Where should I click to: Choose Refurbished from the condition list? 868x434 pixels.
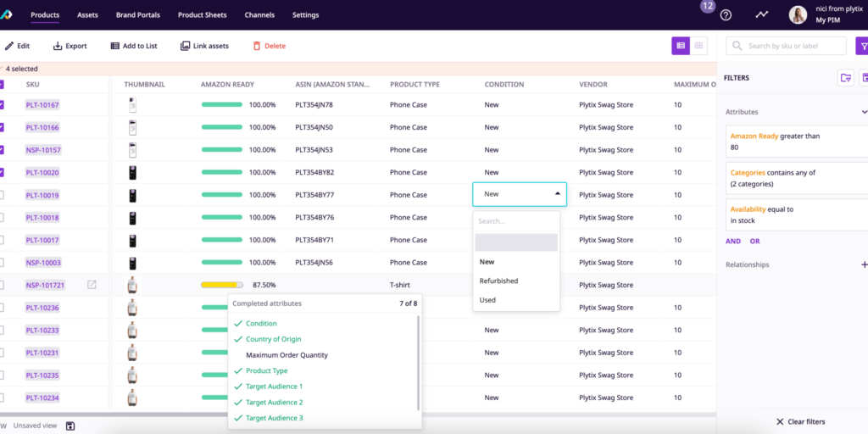[x=498, y=281]
